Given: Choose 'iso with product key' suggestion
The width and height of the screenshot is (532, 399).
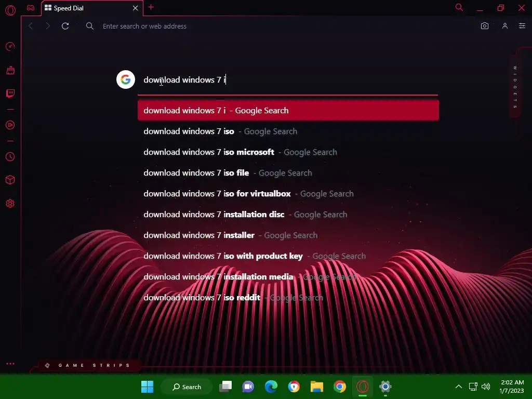Looking at the screenshot, I should tap(288, 256).
